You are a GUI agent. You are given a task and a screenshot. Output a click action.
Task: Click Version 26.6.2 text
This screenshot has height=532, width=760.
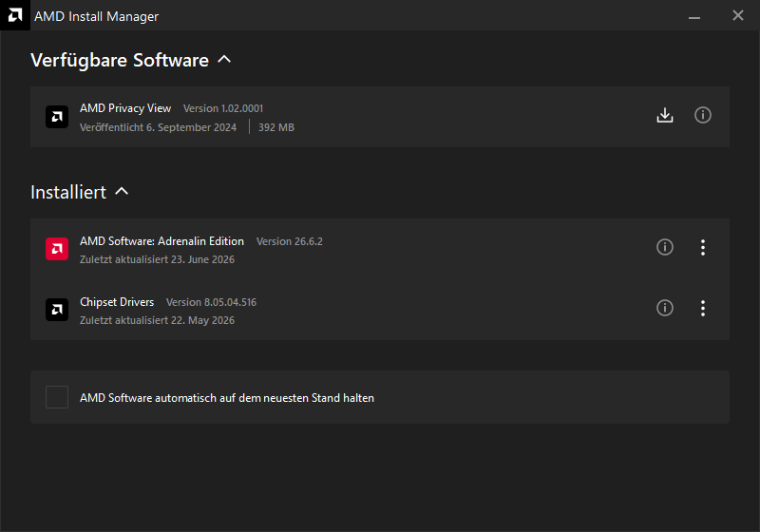tap(290, 241)
